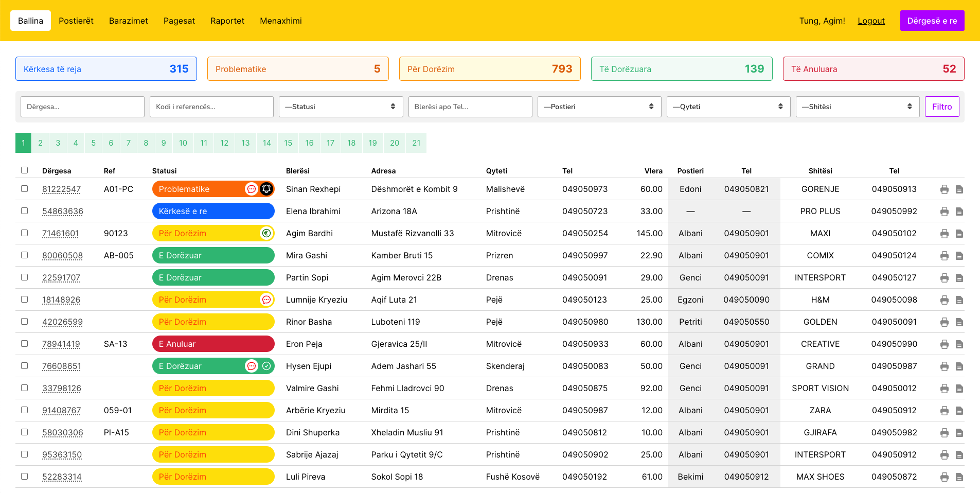Image resolution: width=980 pixels, height=493 pixels.
Task: Print the Mira Gashi shipment
Action: coord(945,256)
